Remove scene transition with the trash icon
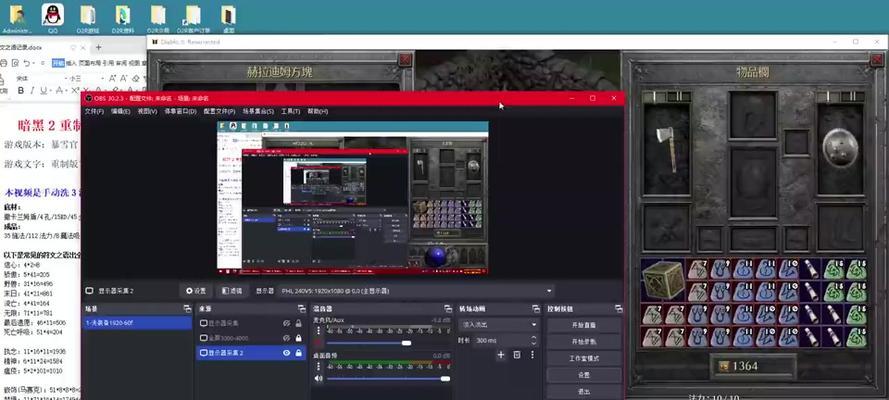The image size is (889, 400). pyautogui.click(x=517, y=355)
